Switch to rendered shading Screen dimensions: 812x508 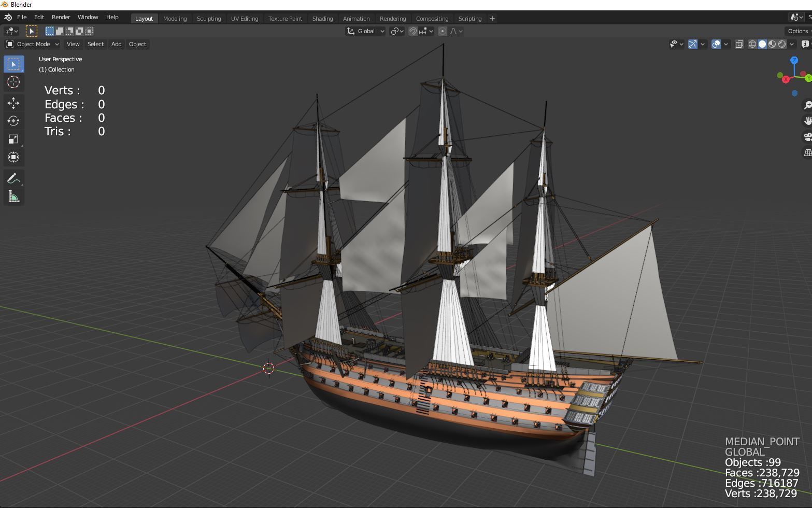(x=782, y=44)
